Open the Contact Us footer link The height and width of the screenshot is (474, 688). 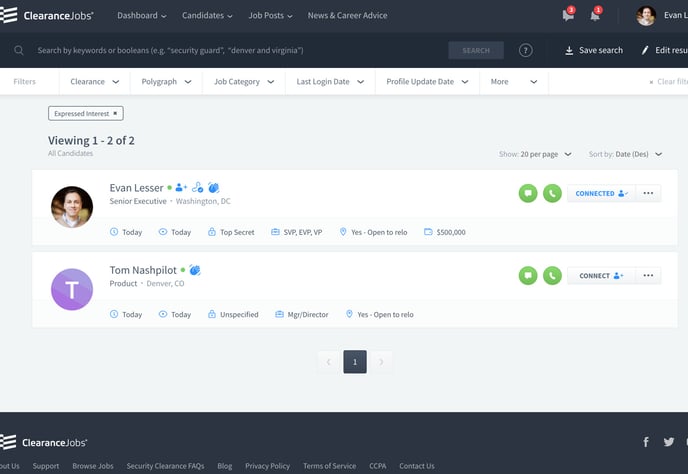[416, 466]
